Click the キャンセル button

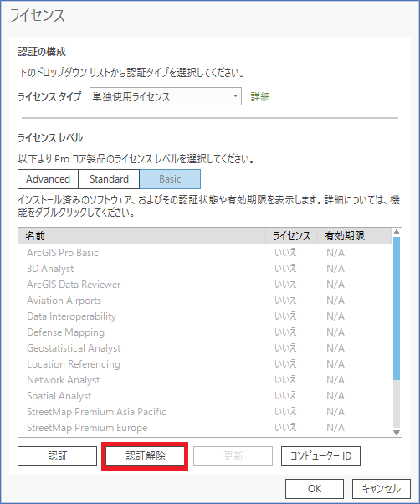point(382,489)
